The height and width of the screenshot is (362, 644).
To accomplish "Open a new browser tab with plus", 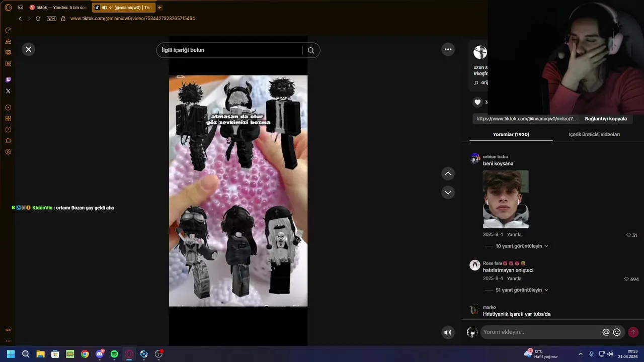I will [x=159, y=8].
